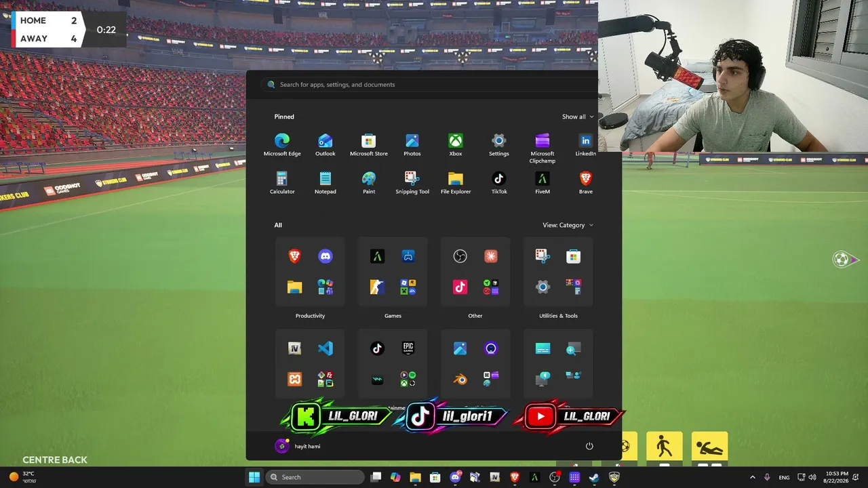
Task: Switch to FiveM on the taskbar
Action: tap(534, 477)
